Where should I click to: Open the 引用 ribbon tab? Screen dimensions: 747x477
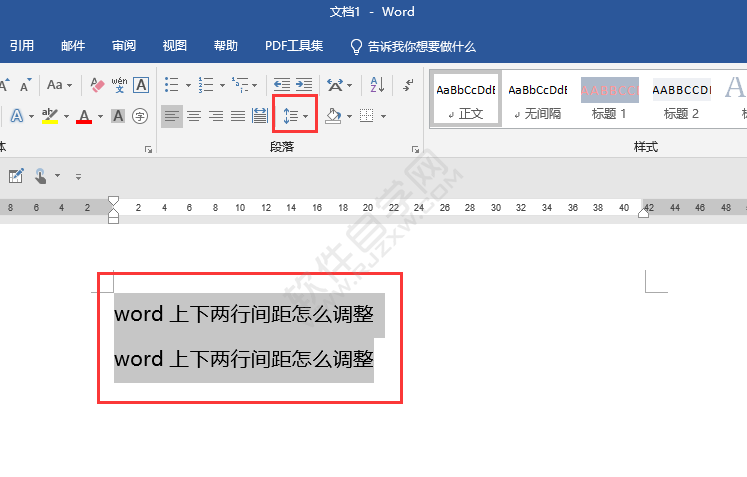click(x=22, y=46)
